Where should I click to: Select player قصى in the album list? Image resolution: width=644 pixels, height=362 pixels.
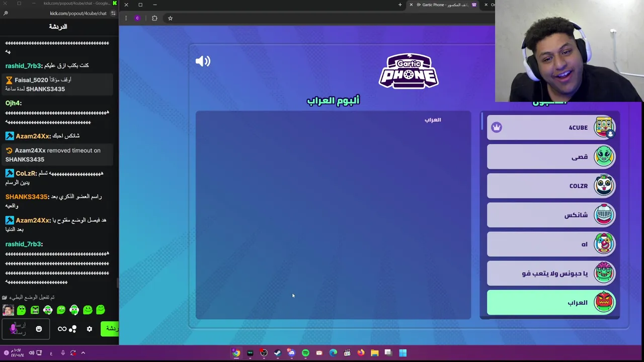[551, 157]
